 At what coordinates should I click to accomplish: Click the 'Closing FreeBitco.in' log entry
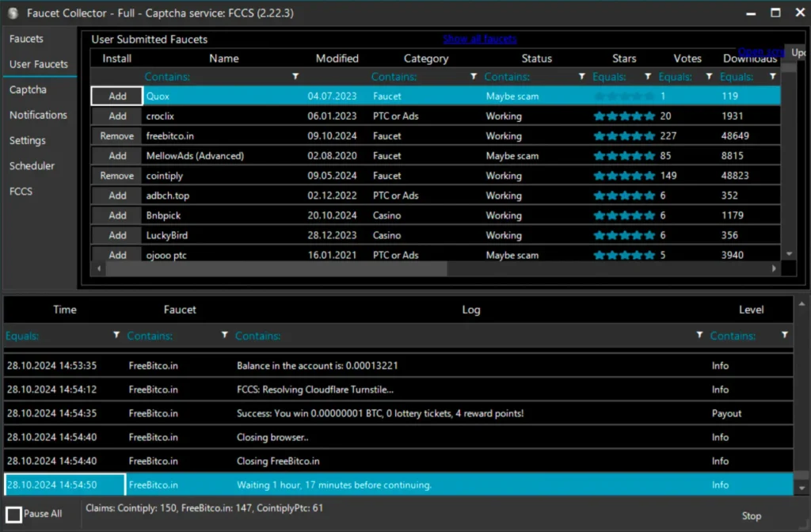(398, 461)
